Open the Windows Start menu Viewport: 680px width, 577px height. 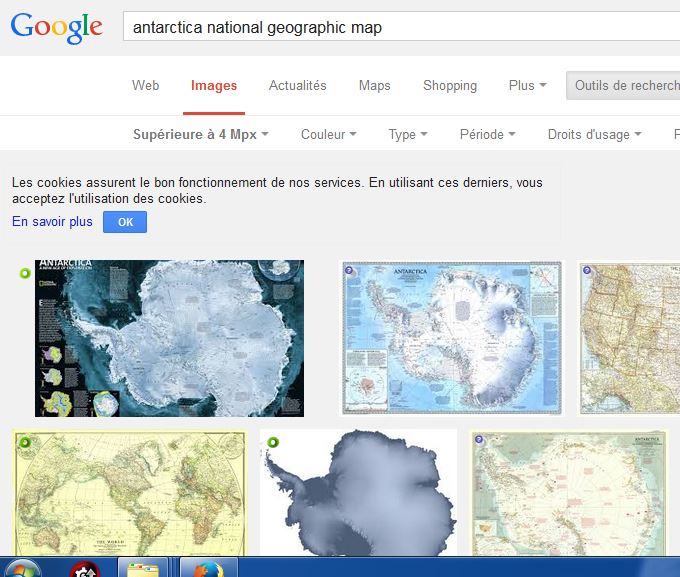[x=23, y=568]
